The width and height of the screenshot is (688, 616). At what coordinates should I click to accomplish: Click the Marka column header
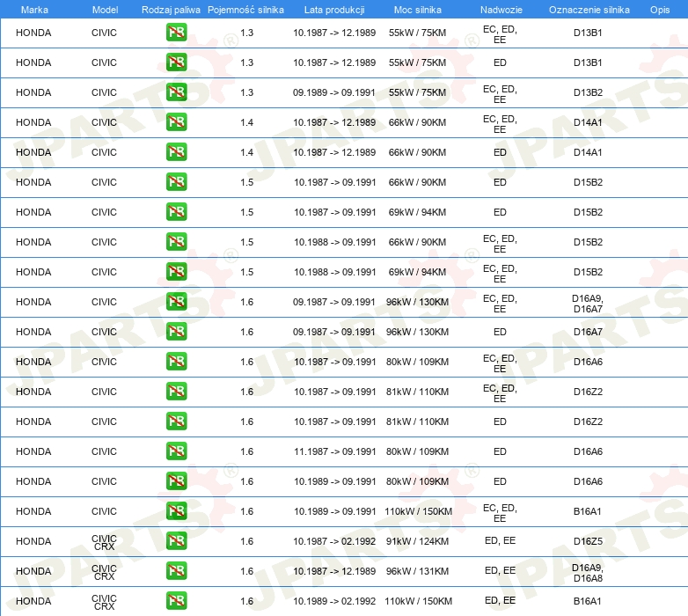point(34,10)
